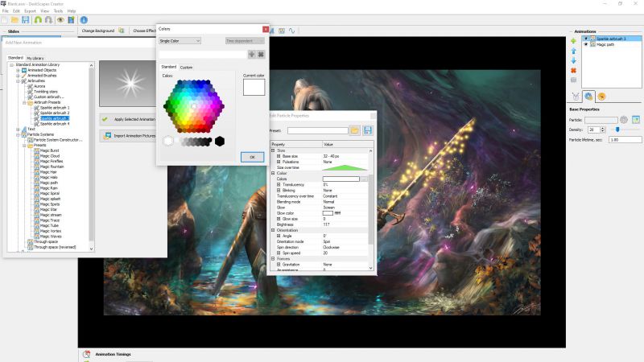Image resolution: width=644 pixels, height=362 pixels.
Task: Collapse the Airbrush Presets tree folder
Action: (x=24, y=102)
